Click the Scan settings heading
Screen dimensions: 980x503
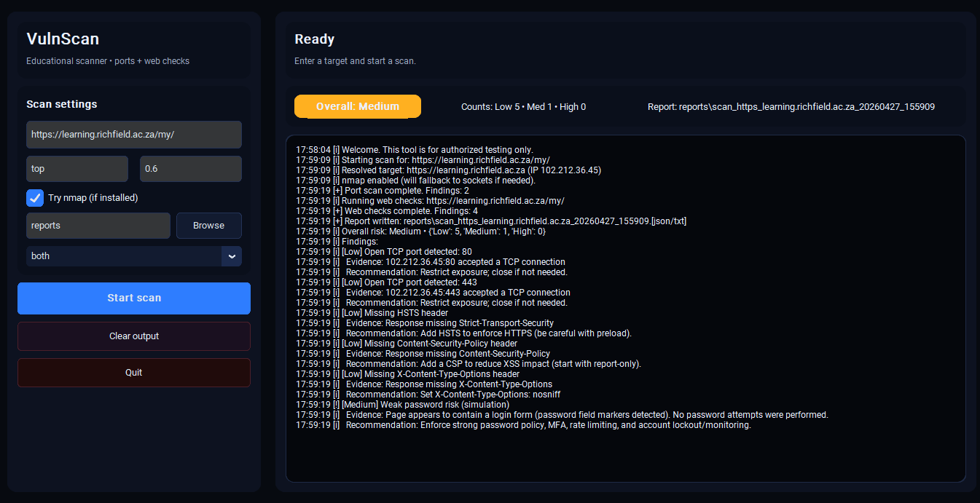coord(62,104)
